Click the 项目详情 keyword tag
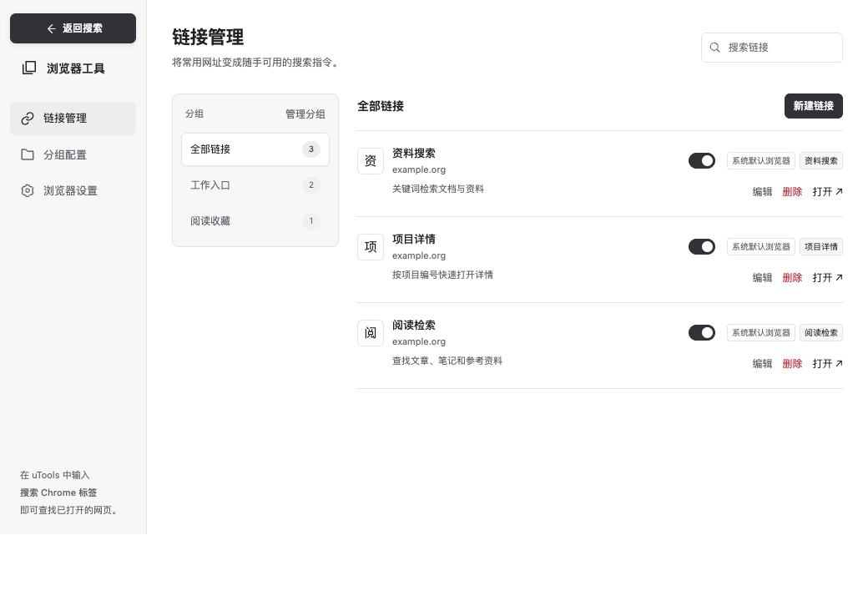868x601 pixels. (x=821, y=247)
